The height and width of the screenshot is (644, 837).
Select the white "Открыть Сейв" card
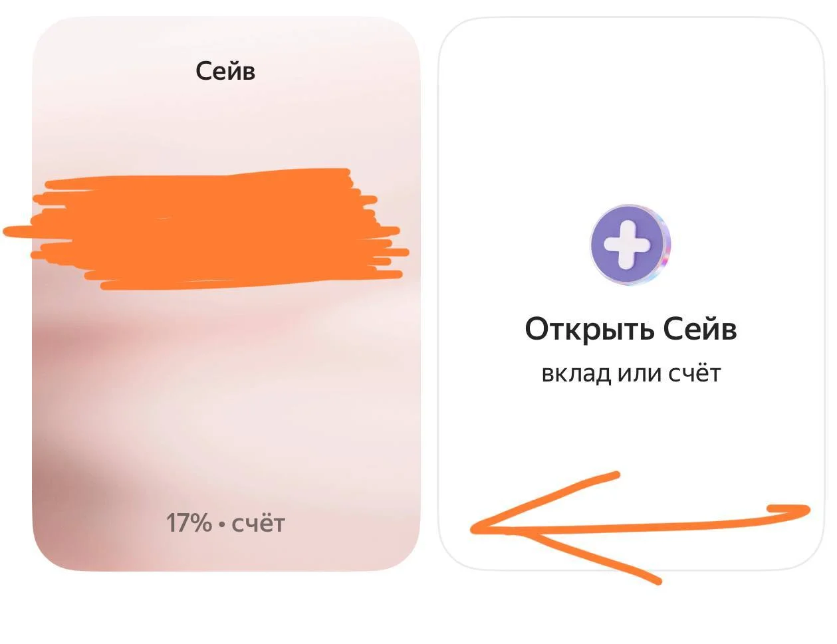tap(631, 294)
